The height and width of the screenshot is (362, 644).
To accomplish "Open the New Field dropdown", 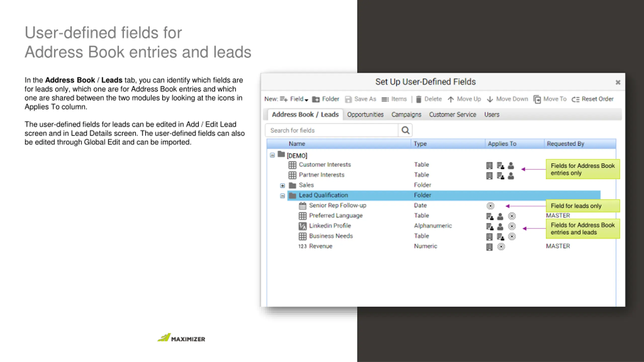I will [294, 99].
